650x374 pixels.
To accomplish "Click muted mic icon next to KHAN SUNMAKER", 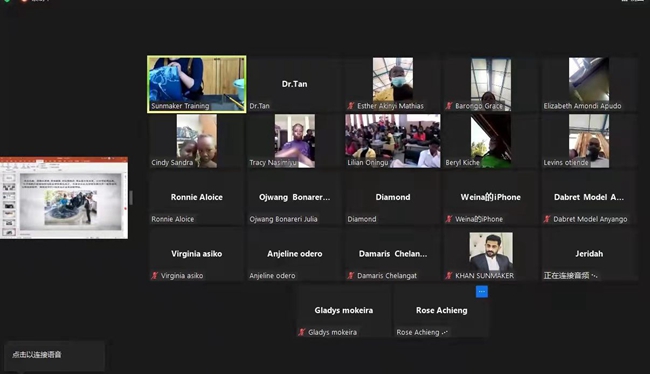I will pyautogui.click(x=449, y=275).
